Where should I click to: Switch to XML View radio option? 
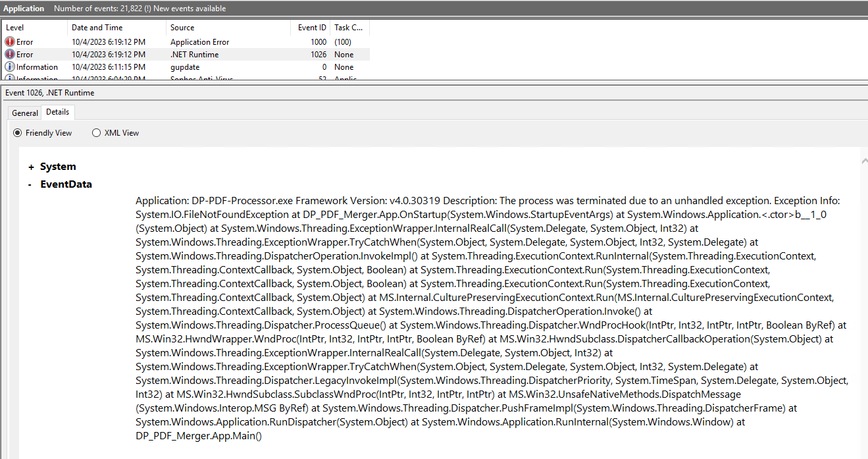pos(96,133)
